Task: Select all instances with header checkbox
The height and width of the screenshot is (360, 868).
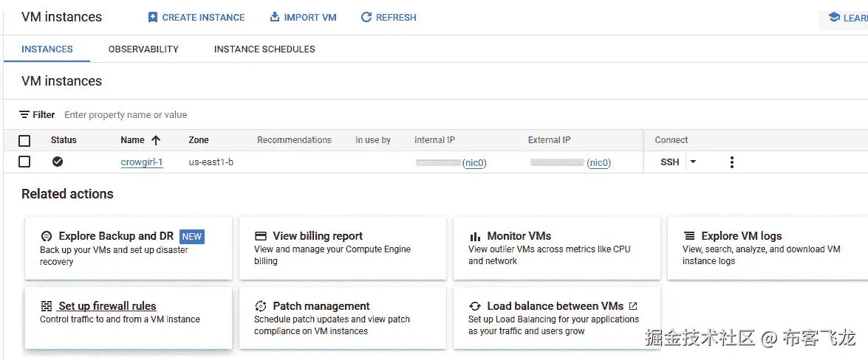Action: pyautogui.click(x=24, y=140)
